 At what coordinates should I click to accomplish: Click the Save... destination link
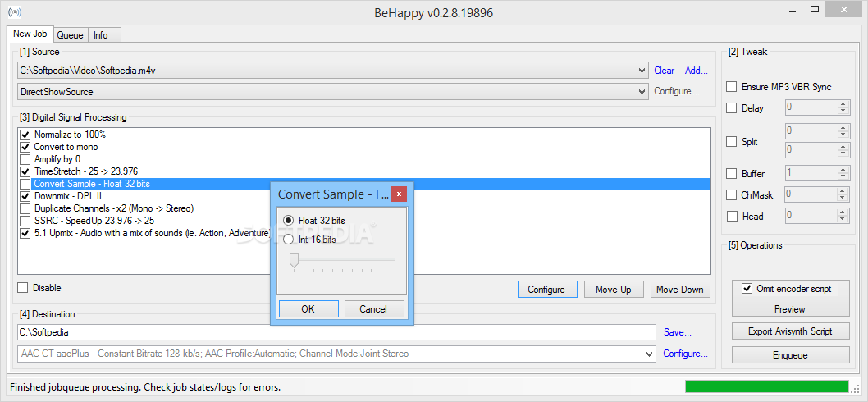(x=678, y=332)
